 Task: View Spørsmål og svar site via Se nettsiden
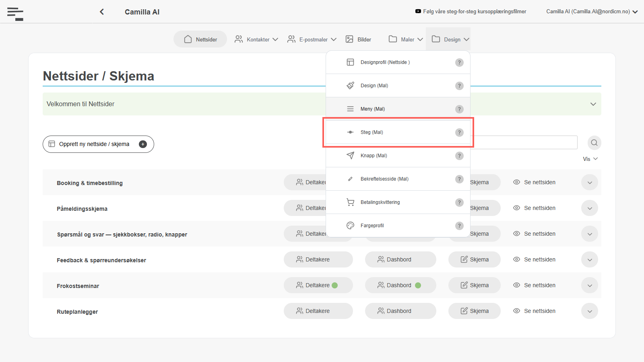(x=534, y=234)
